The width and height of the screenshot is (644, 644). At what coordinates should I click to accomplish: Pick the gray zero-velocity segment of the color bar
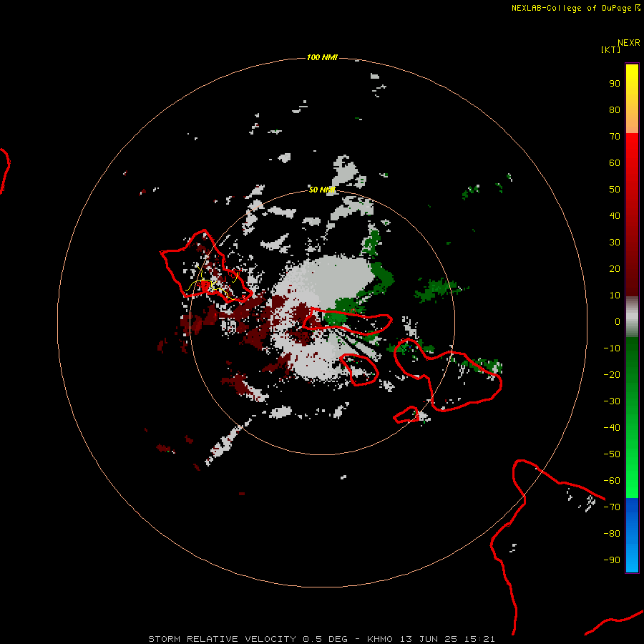(x=632, y=317)
